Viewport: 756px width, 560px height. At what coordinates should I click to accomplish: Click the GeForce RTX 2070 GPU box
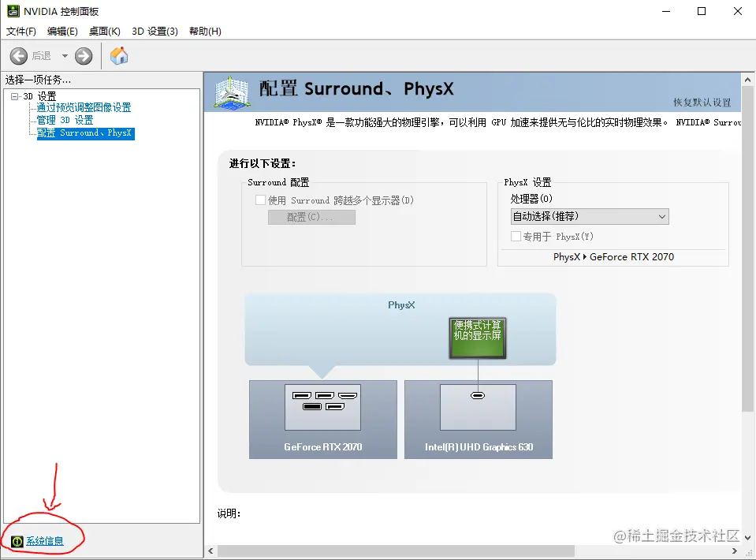[x=323, y=420]
